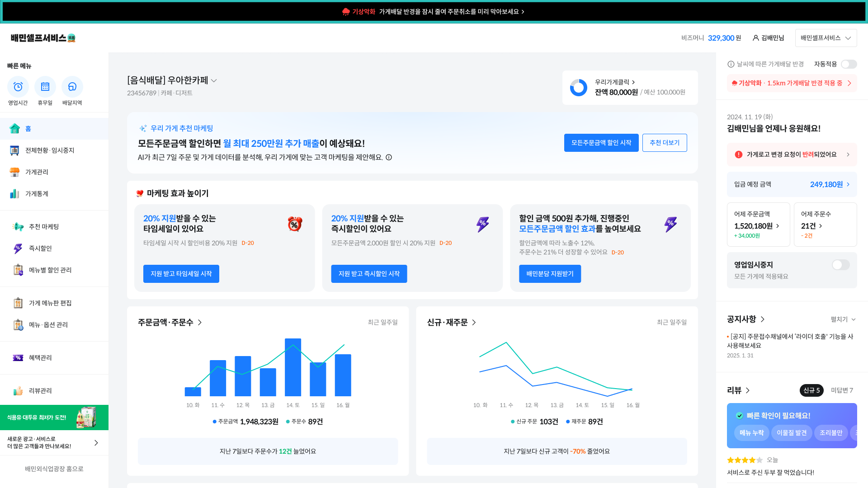This screenshot has width=868, height=488.
Task: Open 가게통계 menu
Action: pyautogui.click(x=54, y=194)
